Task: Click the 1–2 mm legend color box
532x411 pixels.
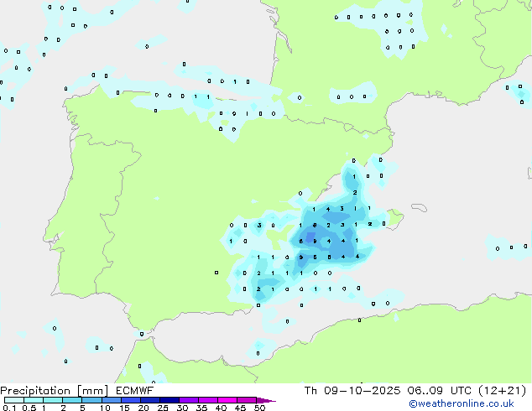Action: [53, 400]
